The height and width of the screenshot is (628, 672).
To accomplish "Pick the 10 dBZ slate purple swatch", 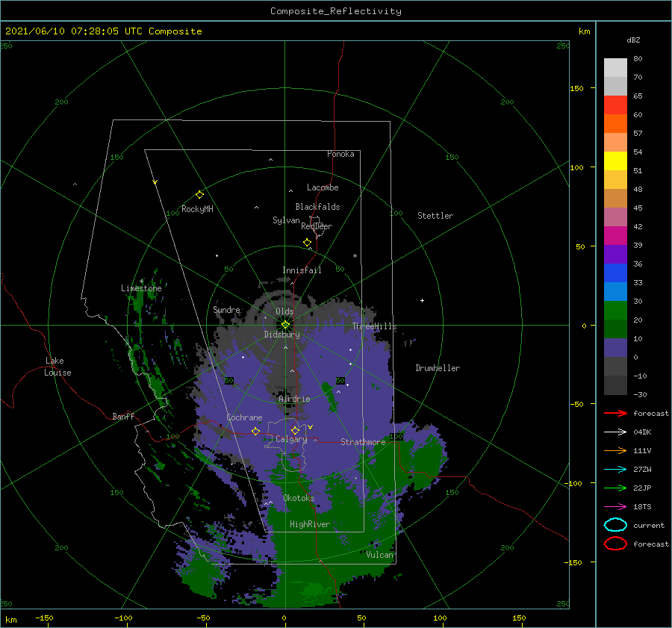I will click(x=615, y=347).
